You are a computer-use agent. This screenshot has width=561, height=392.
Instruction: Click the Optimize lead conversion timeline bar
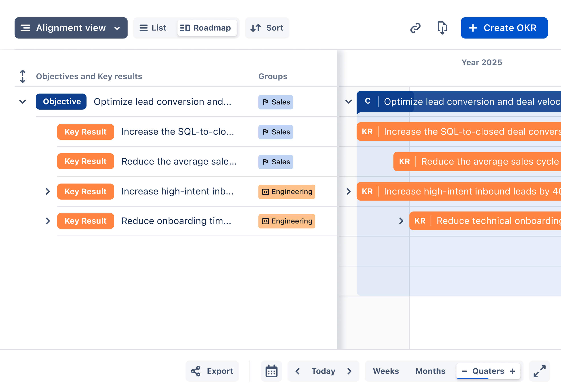point(459,102)
